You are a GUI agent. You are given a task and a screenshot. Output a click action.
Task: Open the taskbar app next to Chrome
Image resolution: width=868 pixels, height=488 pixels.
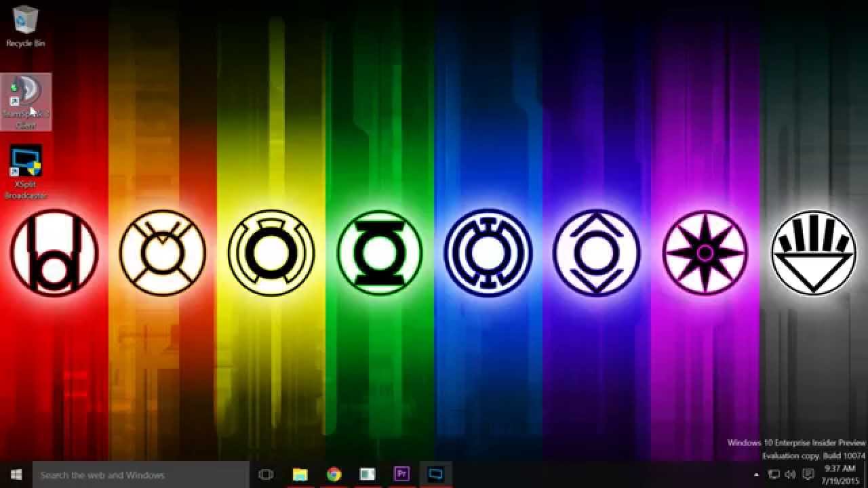coord(368,474)
